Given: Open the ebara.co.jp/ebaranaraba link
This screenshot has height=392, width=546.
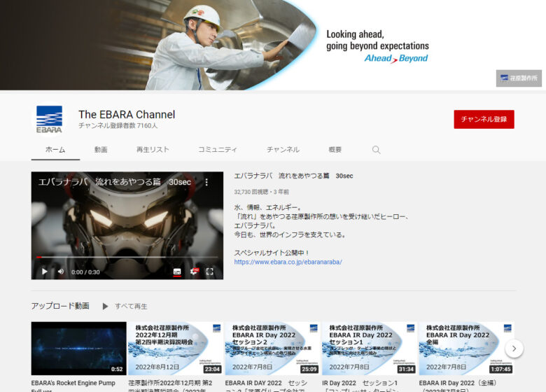Looking at the screenshot, I should [x=288, y=262].
